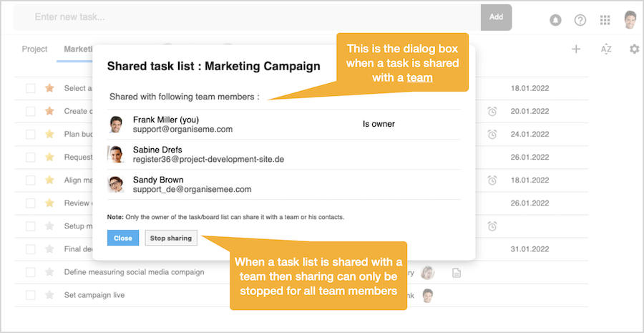
Task: Click Sabine Drefs' profile photo
Action: click(116, 154)
